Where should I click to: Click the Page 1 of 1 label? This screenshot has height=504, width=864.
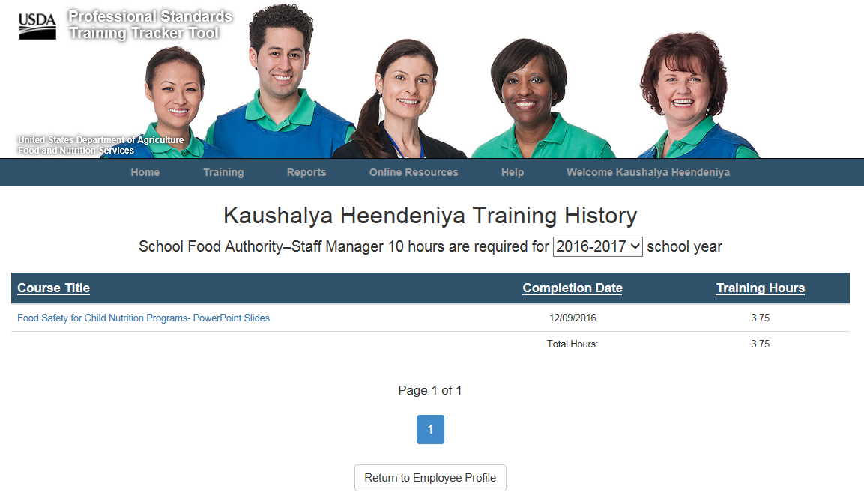430,390
